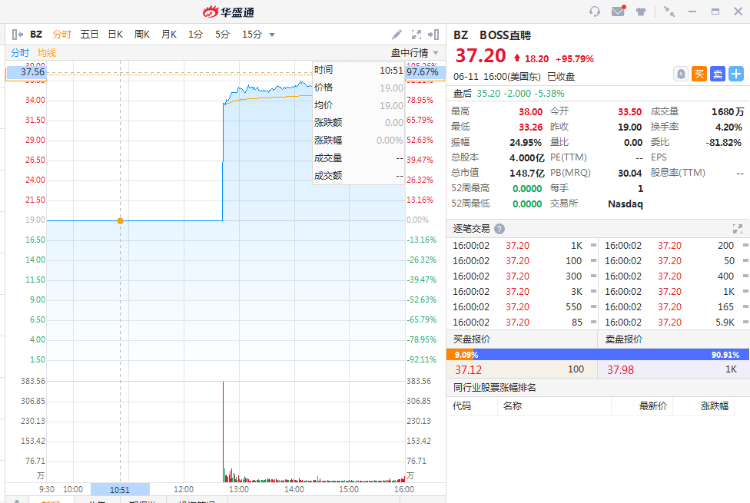This screenshot has width=750, height=503.
Task: Activate the pencil drawing tool
Action: point(397,34)
